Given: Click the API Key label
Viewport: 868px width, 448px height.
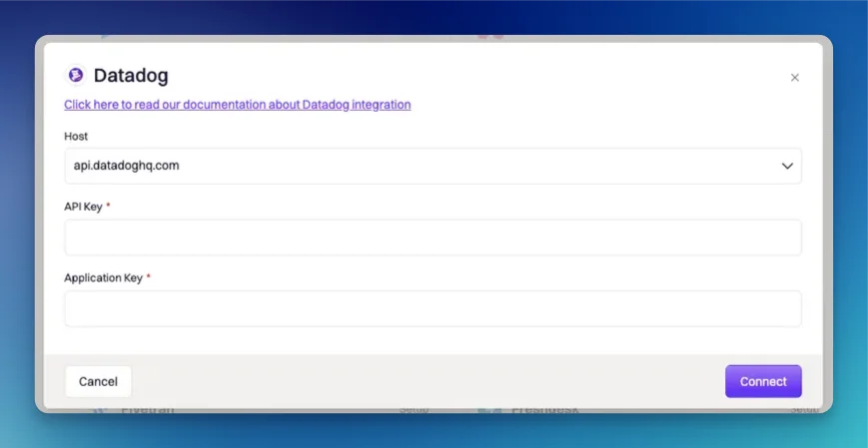Looking at the screenshot, I should click(x=83, y=207).
